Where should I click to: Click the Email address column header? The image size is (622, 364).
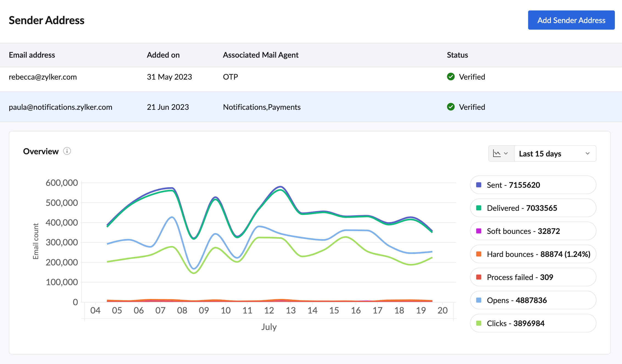32,55
